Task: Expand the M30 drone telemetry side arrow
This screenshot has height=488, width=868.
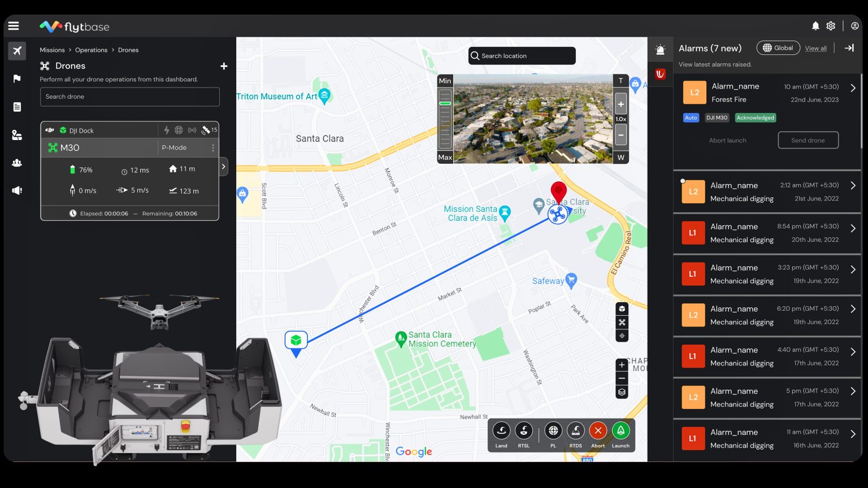Action: point(223,167)
